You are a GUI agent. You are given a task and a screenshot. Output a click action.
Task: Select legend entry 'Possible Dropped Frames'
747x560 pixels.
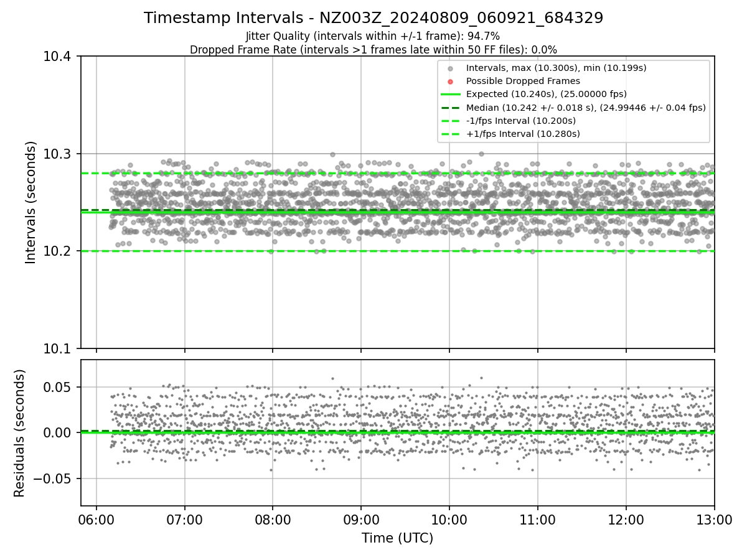pos(523,81)
